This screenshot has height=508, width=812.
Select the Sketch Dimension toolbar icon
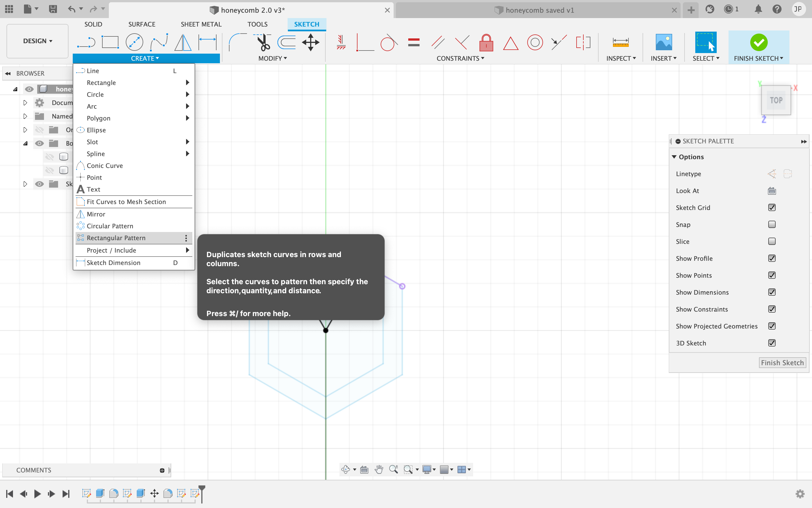pos(207,43)
